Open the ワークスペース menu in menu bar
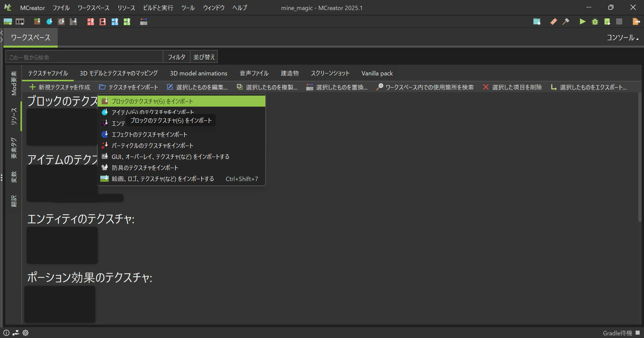This screenshot has width=644, height=338. pos(94,8)
